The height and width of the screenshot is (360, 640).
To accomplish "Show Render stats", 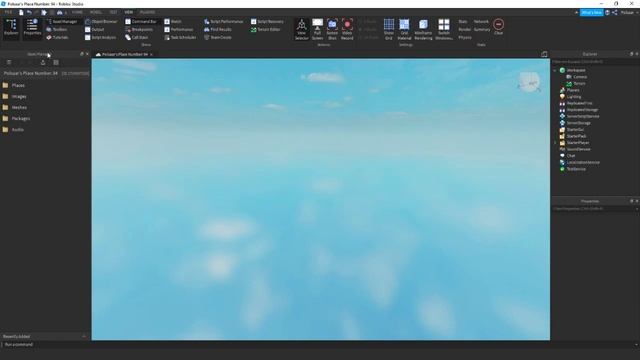I will 464,29.
